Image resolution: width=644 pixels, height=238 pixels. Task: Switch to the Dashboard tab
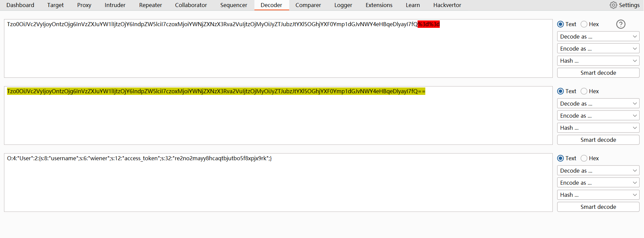[x=20, y=5]
